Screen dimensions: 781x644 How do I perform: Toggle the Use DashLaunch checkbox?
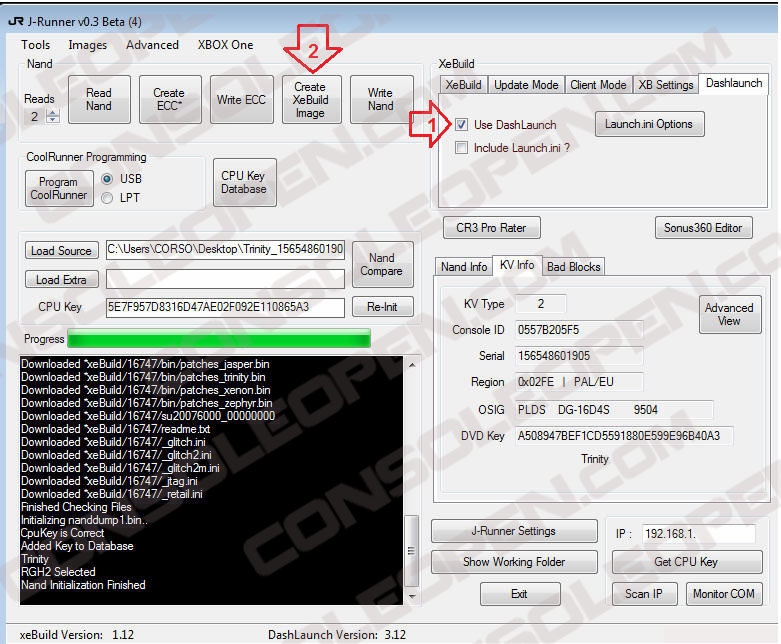point(462,125)
